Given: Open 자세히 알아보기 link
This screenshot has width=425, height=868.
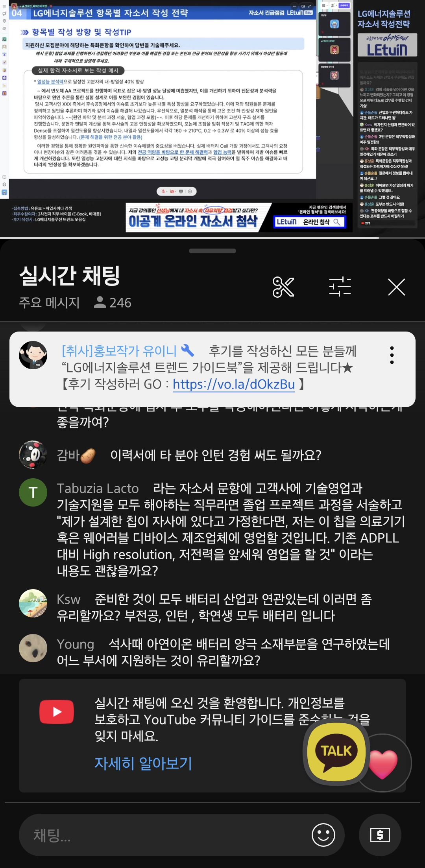Looking at the screenshot, I should pos(143,763).
